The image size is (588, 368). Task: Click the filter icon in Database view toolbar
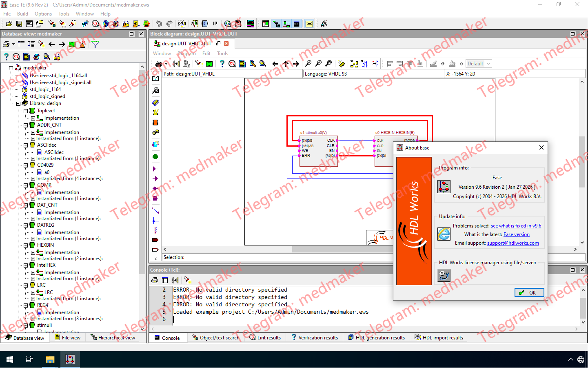coord(95,44)
